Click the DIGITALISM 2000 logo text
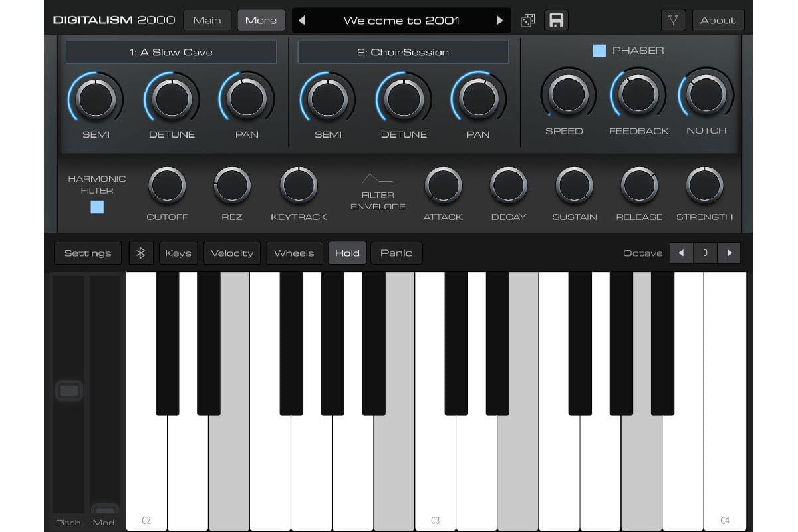 114,20
